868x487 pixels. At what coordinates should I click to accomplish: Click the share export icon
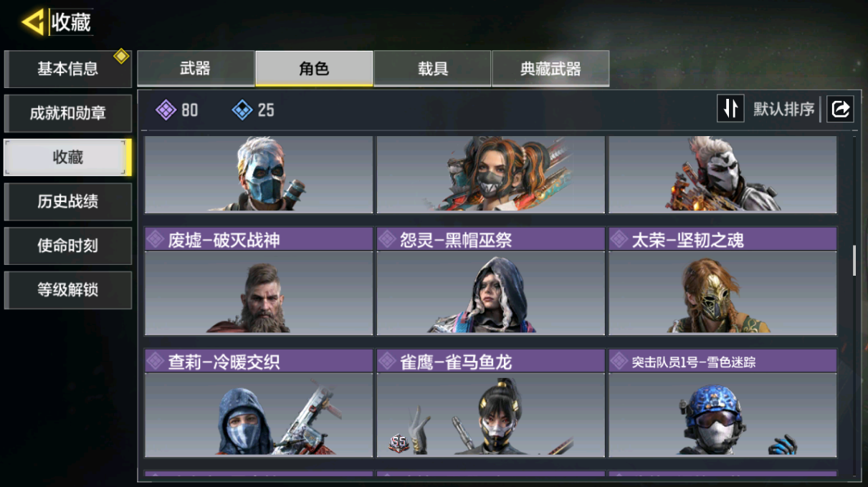840,109
